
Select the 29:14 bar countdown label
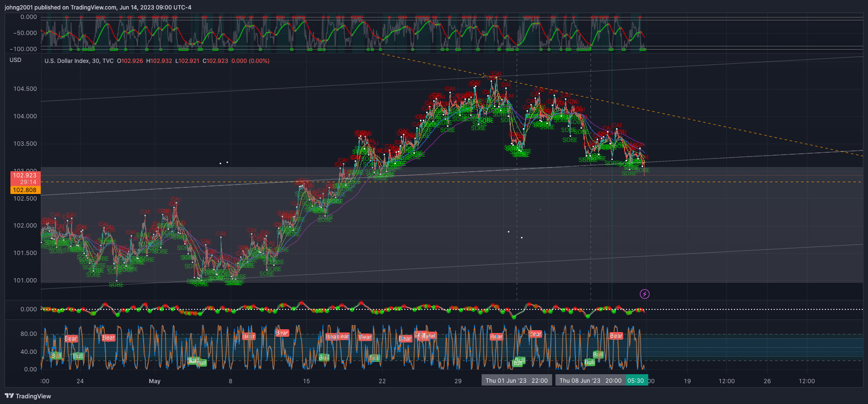point(28,182)
